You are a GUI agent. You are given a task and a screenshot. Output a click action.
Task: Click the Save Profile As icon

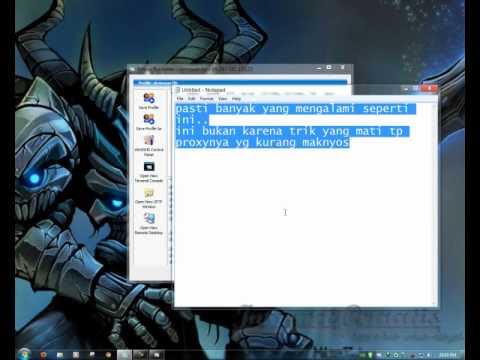pyautogui.click(x=149, y=119)
